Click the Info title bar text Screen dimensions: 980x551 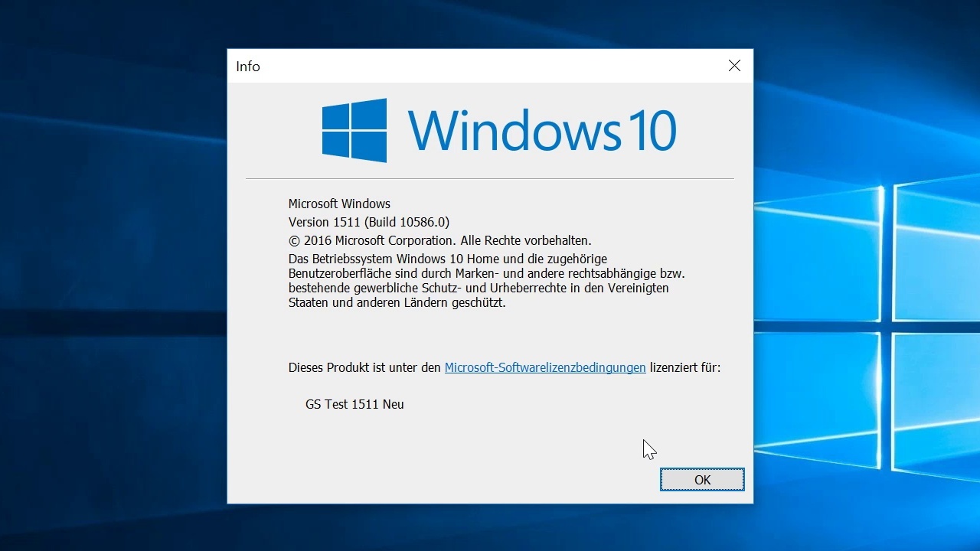tap(247, 67)
